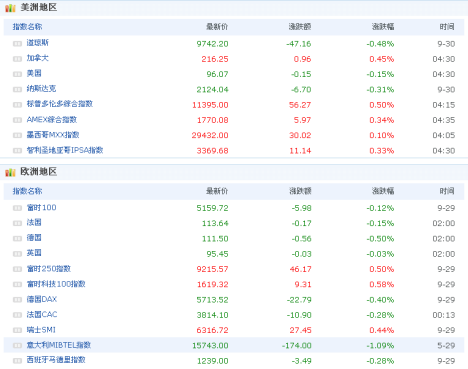This screenshot has width=468, height=369.
Task: Click the icon beside 德国DAX
Action: click(17, 300)
